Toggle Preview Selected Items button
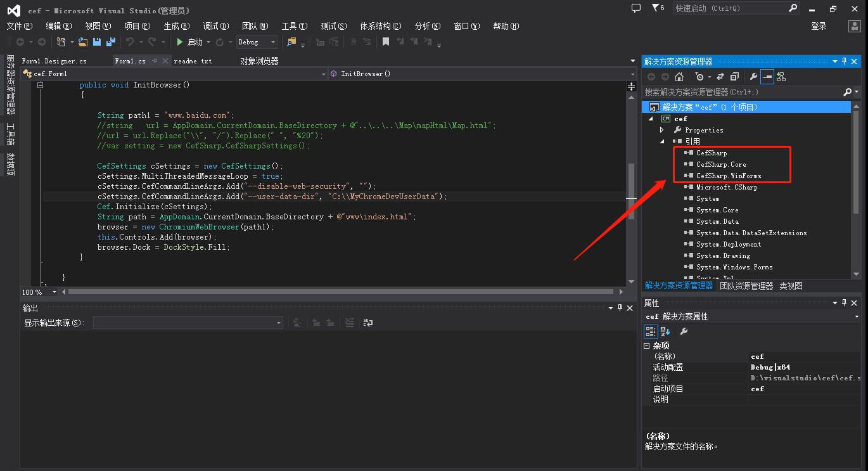Image resolution: width=868 pixels, height=471 pixels. click(x=767, y=77)
